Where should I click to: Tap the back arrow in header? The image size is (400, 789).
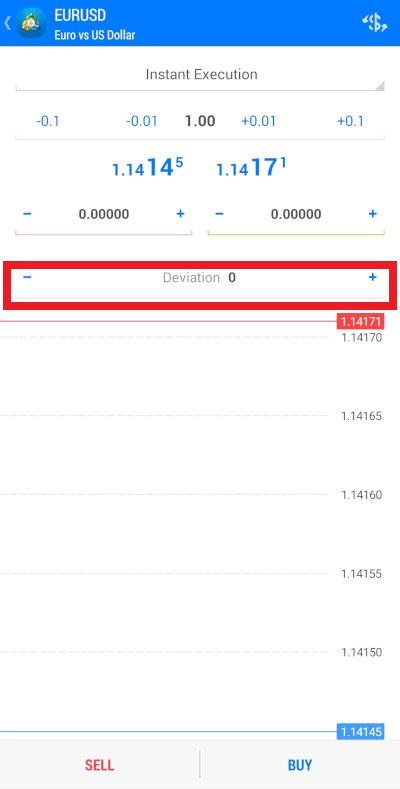click(x=8, y=23)
